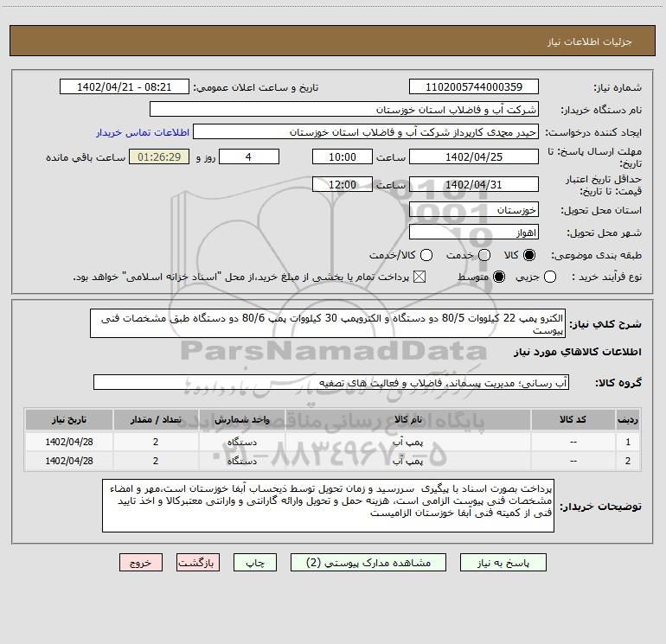The width and height of the screenshot is (666, 644).
Task: Open اطلاعات تماس خریدار link
Action: (x=143, y=132)
